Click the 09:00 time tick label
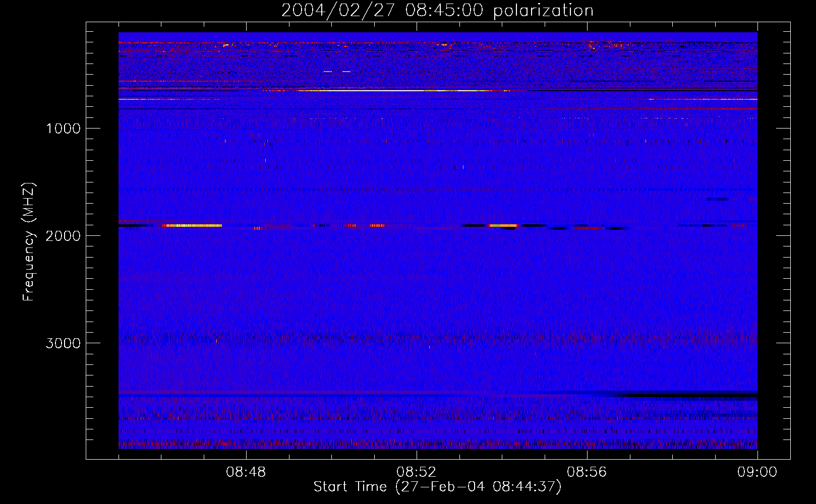 pos(757,472)
